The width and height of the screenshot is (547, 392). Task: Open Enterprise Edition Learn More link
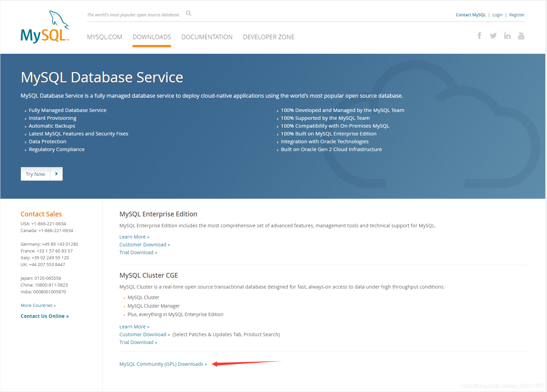point(134,237)
